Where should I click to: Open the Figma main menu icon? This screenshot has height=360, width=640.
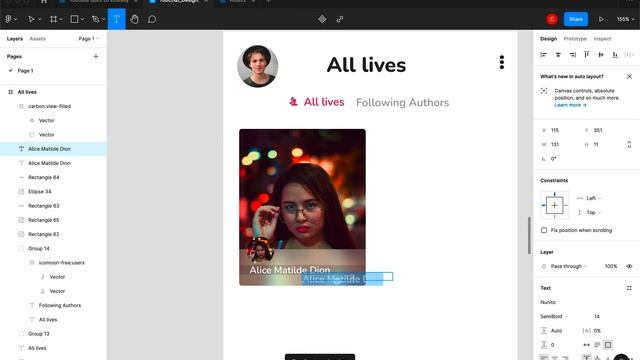pos(9,19)
